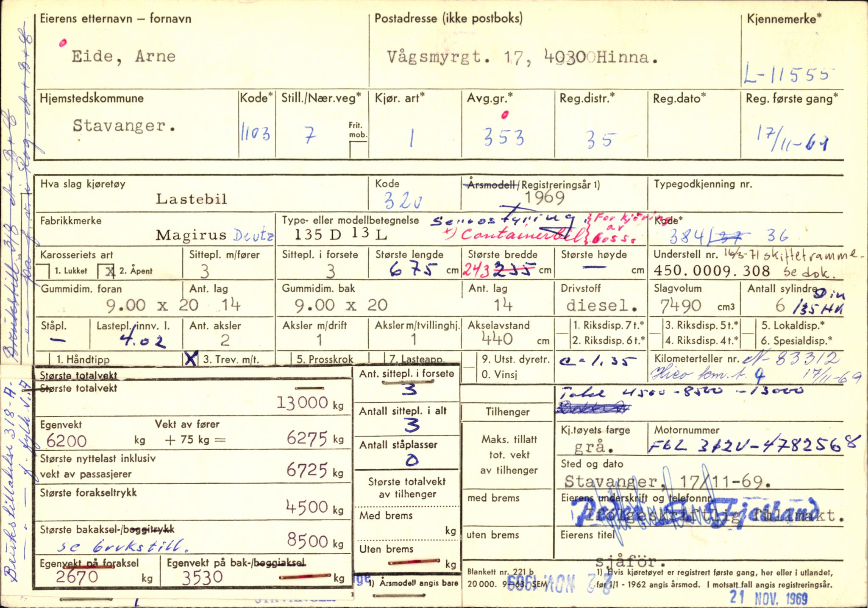Click vehicle Kode value '320'
Image resolution: width=868 pixels, height=608 pixels.
pos(403,201)
